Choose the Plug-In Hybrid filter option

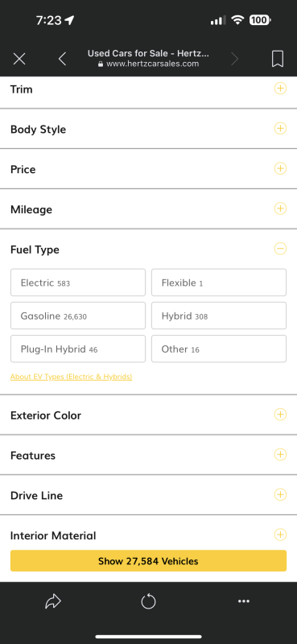point(78,349)
